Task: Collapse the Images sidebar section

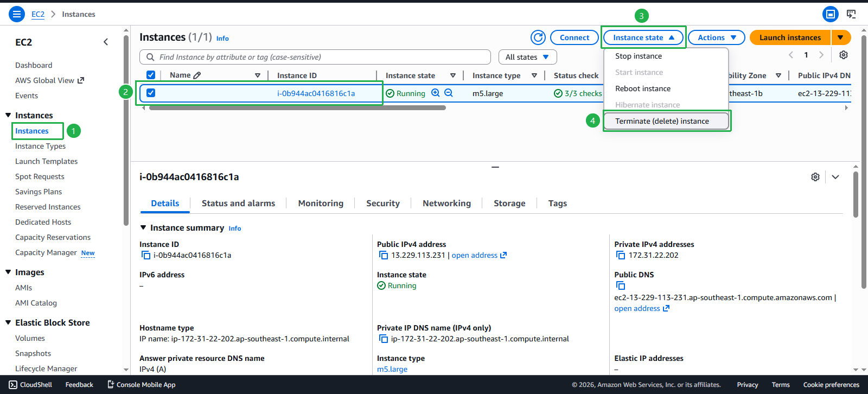Action: [x=8, y=272]
